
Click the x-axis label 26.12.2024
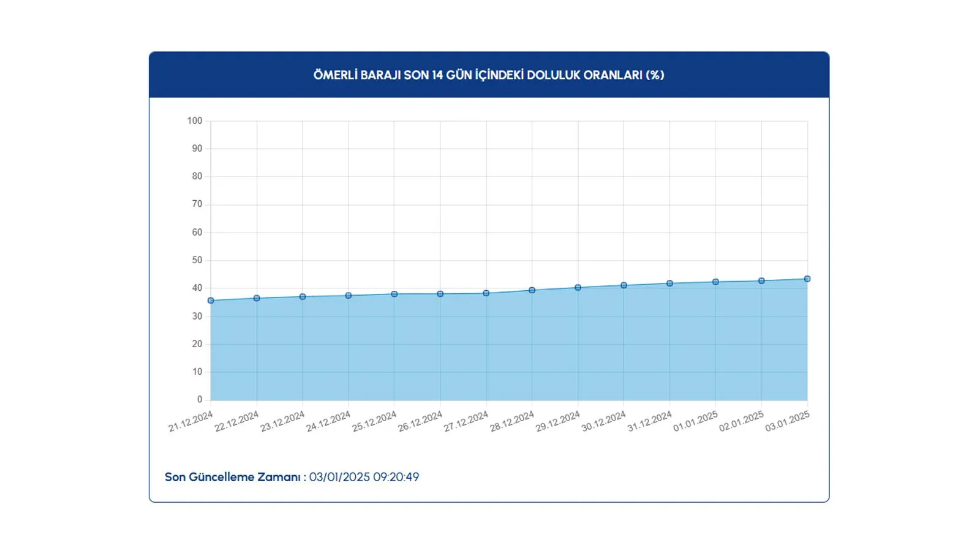pos(420,421)
